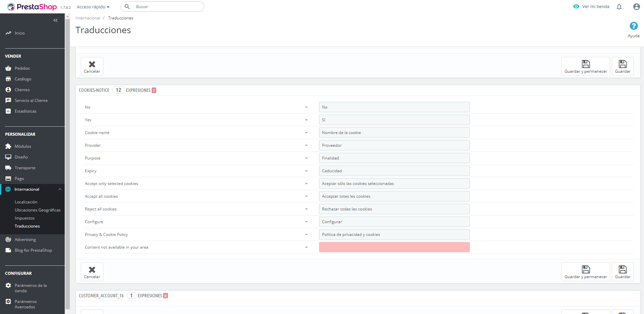This screenshot has height=314, width=644.
Task: Edit the 'Proveedor' translation field
Action: [x=394, y=145]
